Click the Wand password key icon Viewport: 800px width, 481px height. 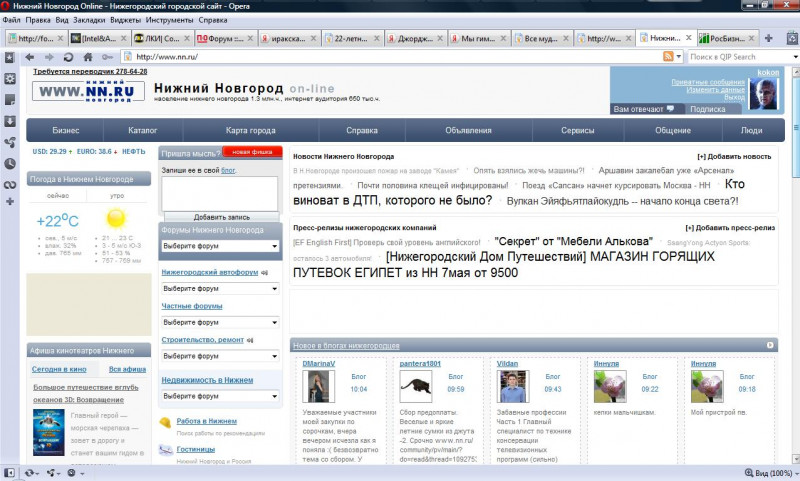[108, 57]
